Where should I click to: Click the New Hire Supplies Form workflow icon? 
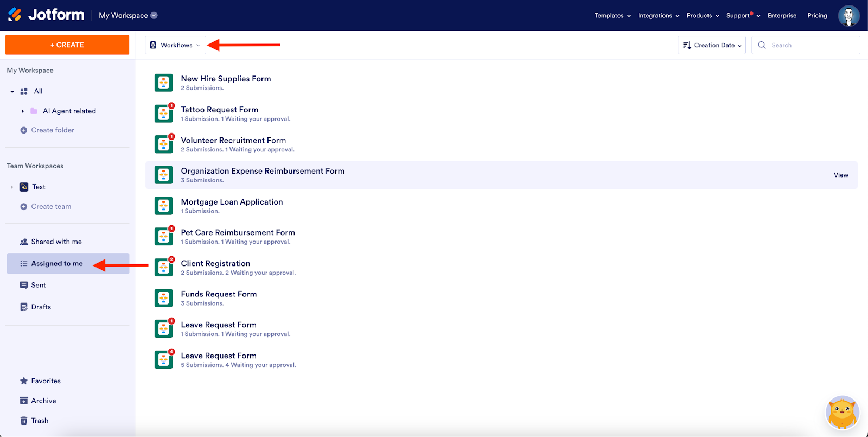coord(163,83)
